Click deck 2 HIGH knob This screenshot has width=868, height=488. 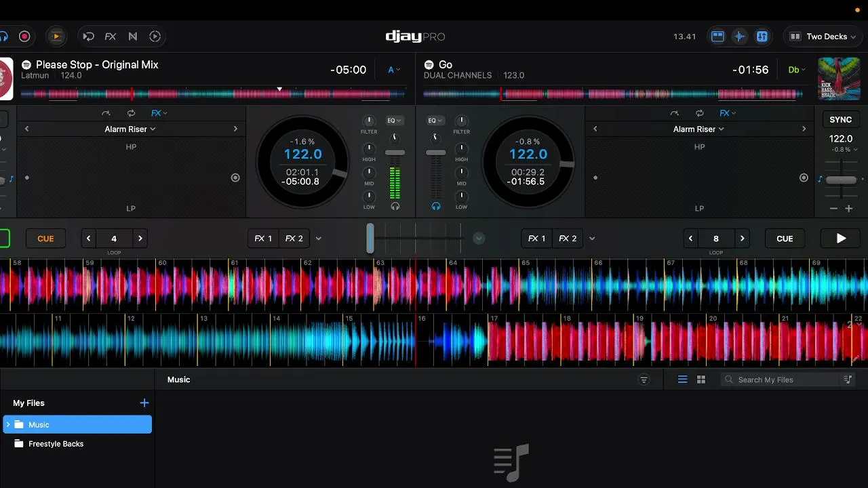461,149
